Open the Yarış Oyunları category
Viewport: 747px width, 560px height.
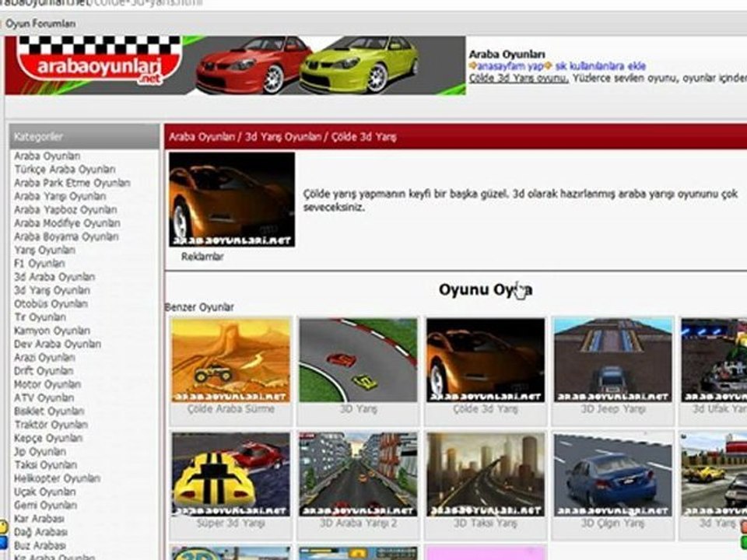(45, 250)
